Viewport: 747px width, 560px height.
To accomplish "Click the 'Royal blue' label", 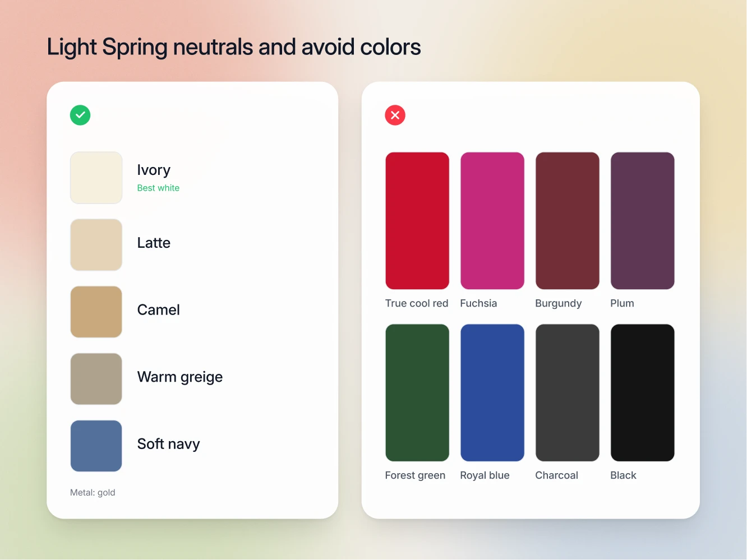I will 485,476.
